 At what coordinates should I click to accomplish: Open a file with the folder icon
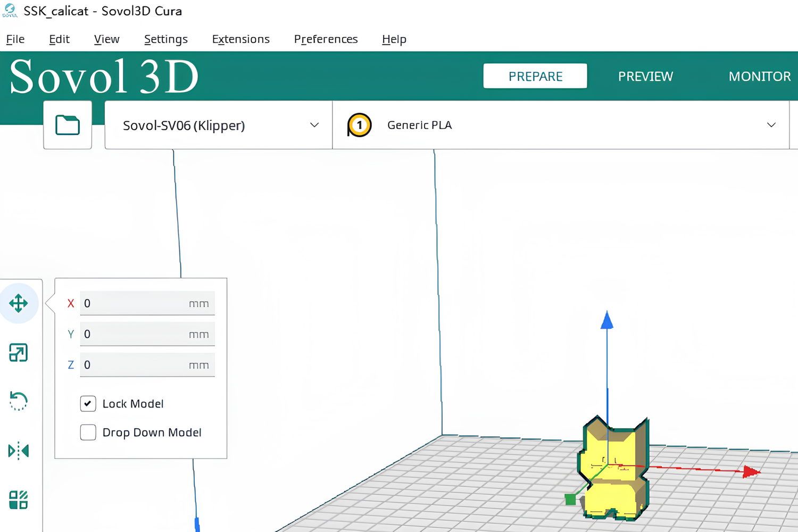(x=68, y=124)
